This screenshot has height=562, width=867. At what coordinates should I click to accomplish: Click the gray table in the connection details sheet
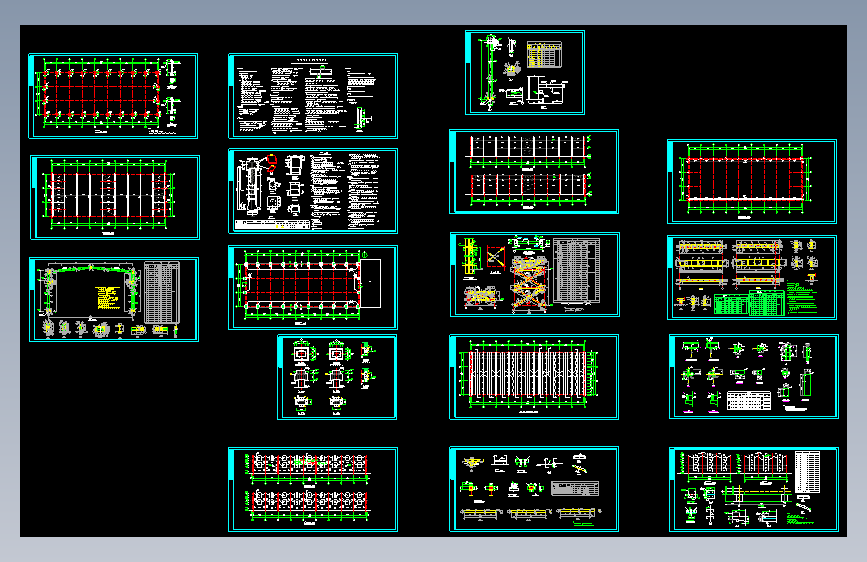[575, 488]
